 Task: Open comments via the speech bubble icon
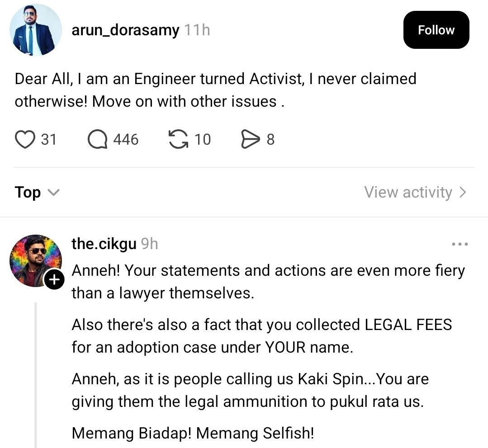click(97, 140)
